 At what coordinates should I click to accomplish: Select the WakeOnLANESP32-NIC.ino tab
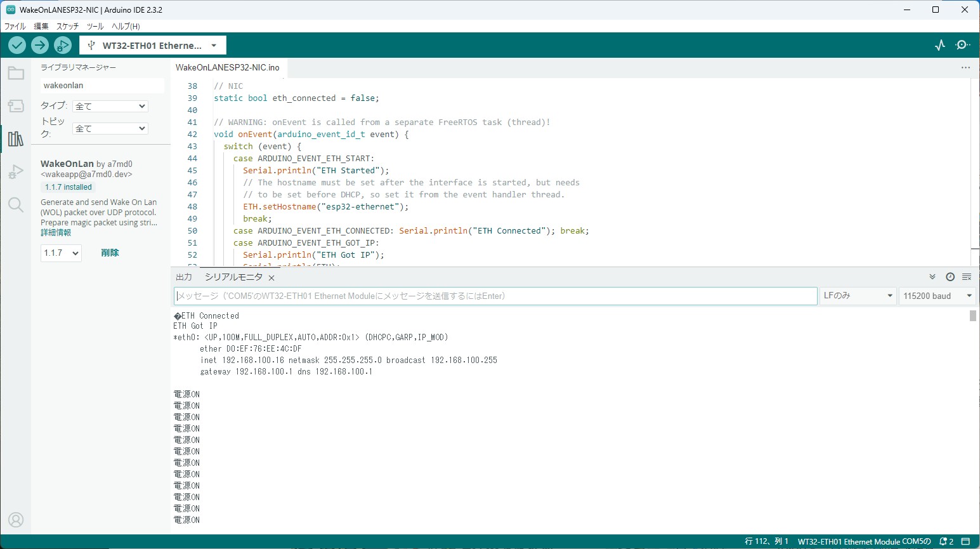point(228,67)
